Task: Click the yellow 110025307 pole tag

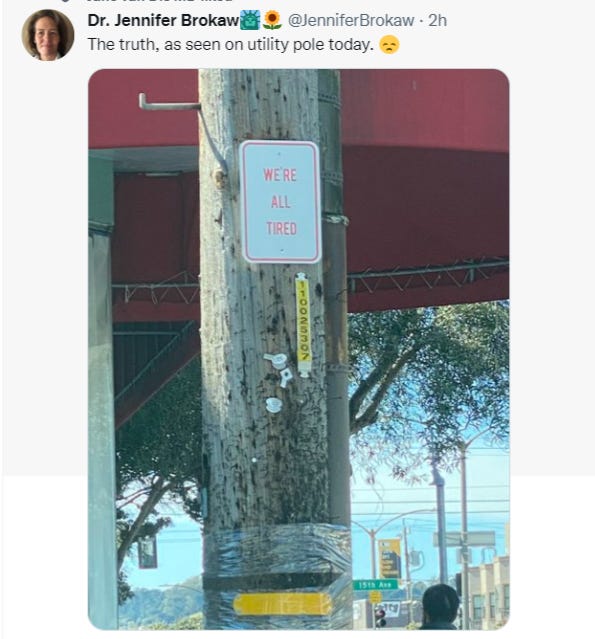Action: (x=304, y=324)
